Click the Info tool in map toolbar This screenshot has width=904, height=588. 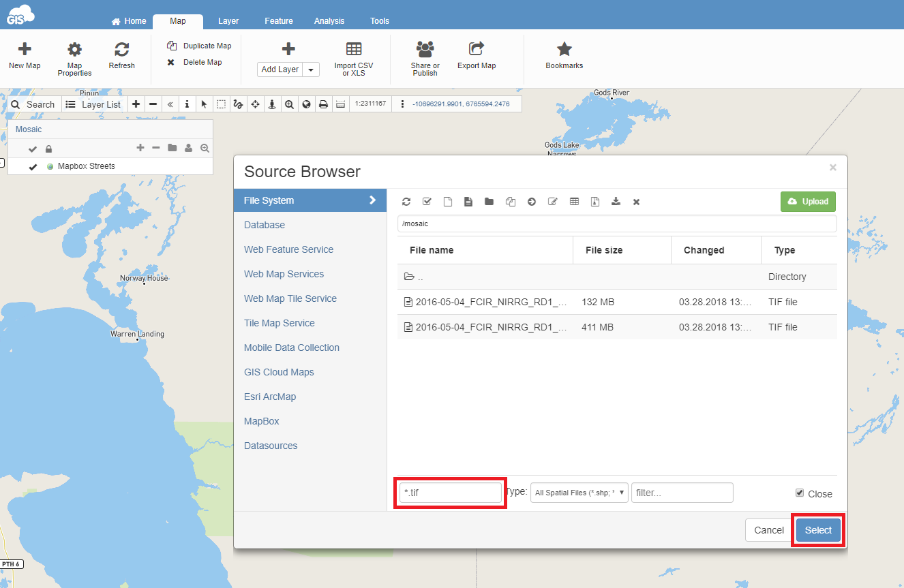click(x=187, y=104)
